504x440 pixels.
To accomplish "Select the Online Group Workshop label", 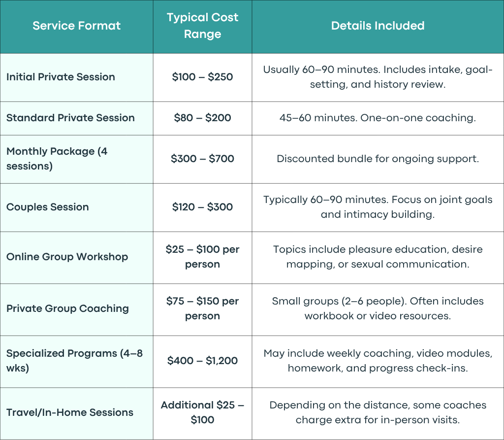I will click(67, 257).
